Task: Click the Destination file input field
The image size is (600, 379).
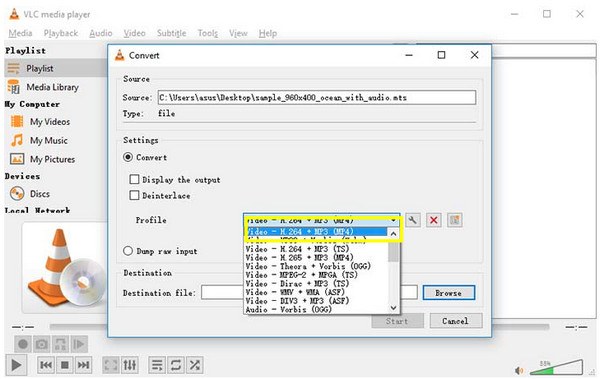Action: pyautogui.click(x=309, y=293)
